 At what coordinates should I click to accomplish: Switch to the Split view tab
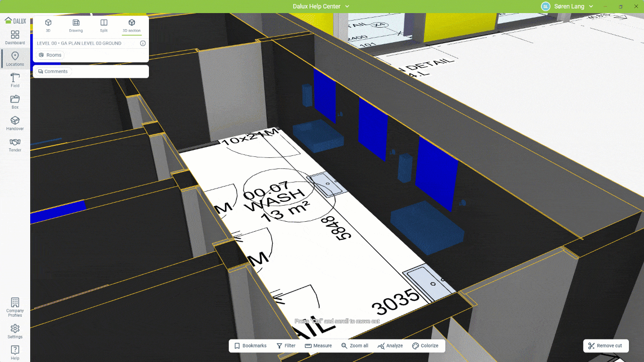(x=104, y=26)
